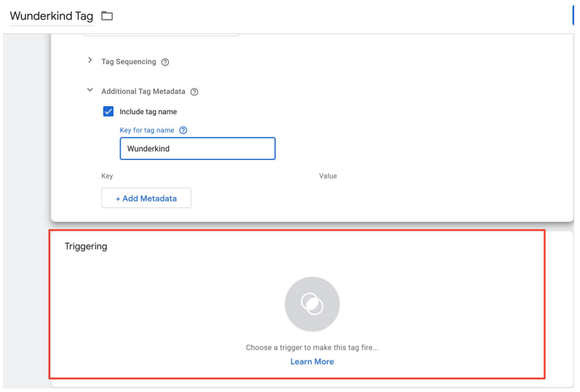
Task: Edit the Wunderkind Tag title field
Action: coord(52,16)
